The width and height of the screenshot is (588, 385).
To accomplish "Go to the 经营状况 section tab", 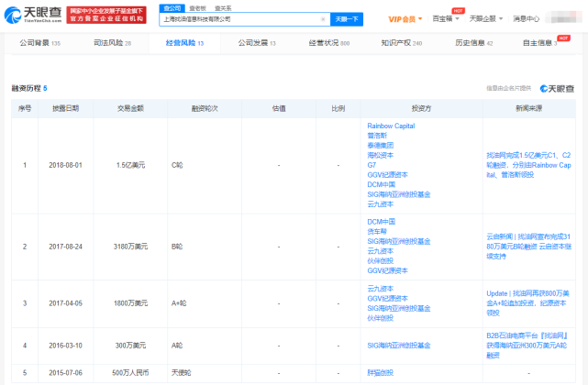I will click(x=329, y=43).
